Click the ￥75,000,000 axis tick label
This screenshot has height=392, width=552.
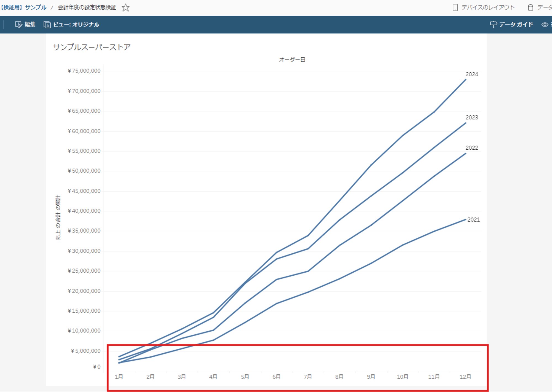(84, 71)
